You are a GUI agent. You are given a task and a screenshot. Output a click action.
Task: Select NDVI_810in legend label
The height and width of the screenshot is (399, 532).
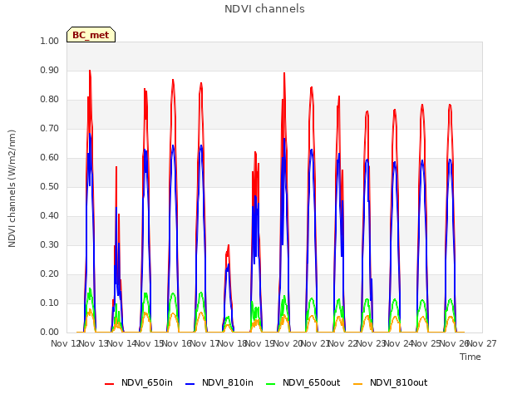228,382
